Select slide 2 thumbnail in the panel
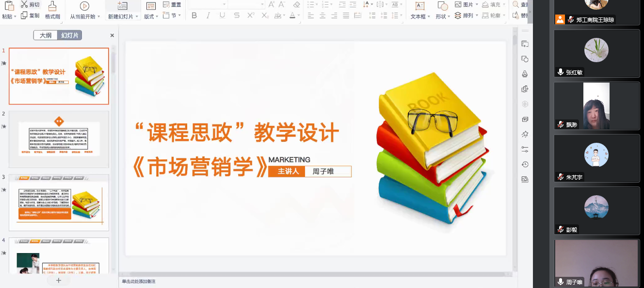644x288 pixels. (x=59, y=139)
